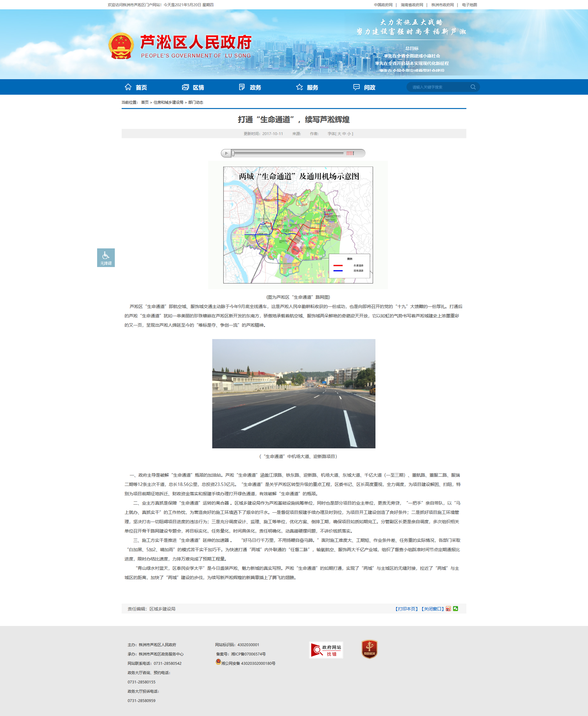Click the phone number 0731-28580542
Screen dimensions: 588x716
tap(168, 664)
